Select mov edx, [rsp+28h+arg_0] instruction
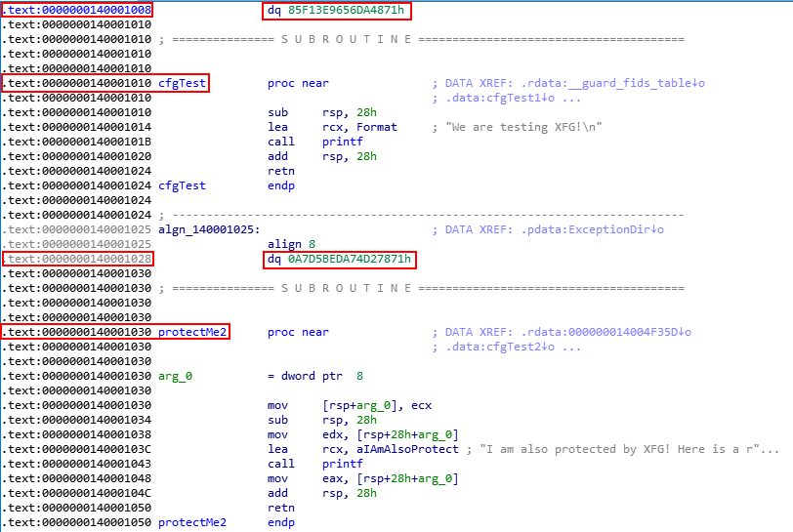Viewport: 793px width, 532px height. [x=363, y=435]
